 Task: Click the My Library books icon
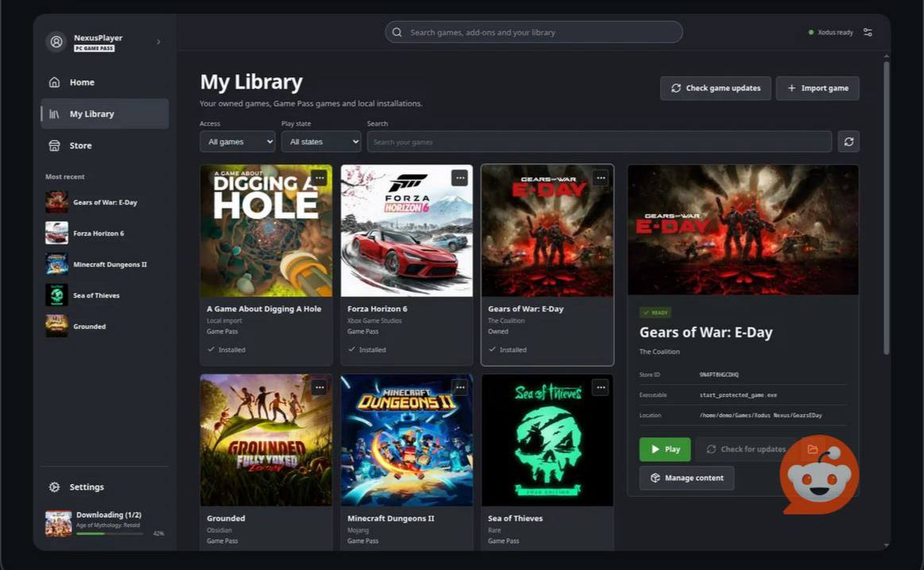[54, 114]
